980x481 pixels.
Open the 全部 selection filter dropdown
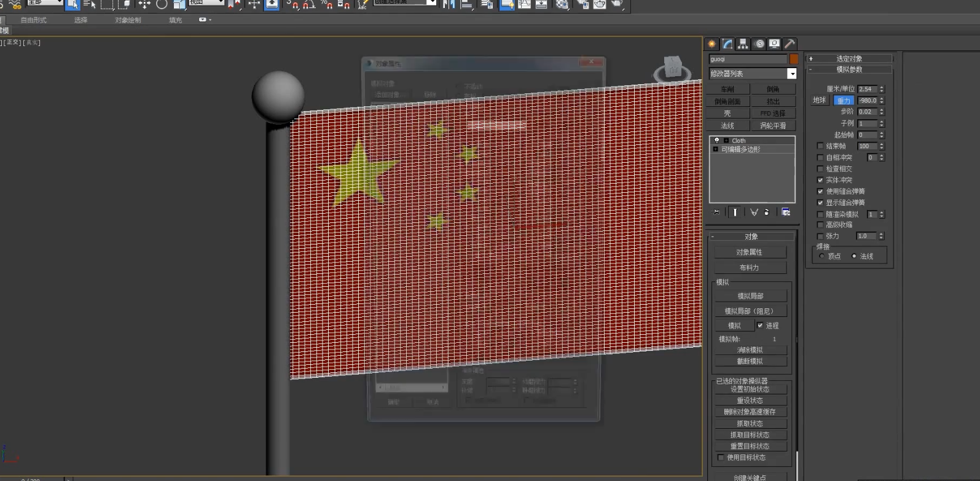[x=45, y=2]
